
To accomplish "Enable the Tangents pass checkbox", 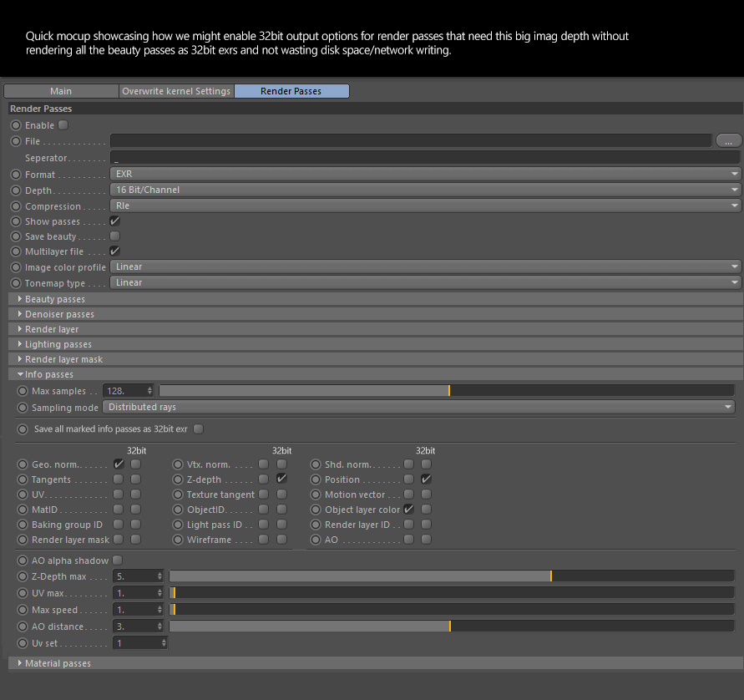I will coord(118,479).
